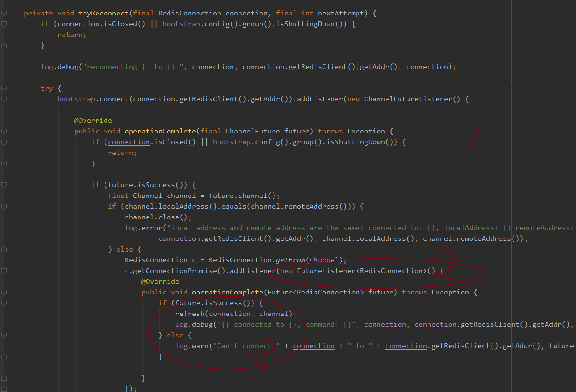Place cursor on the 'try' keyword
The image size is (576, 392).
click(47, 88)
